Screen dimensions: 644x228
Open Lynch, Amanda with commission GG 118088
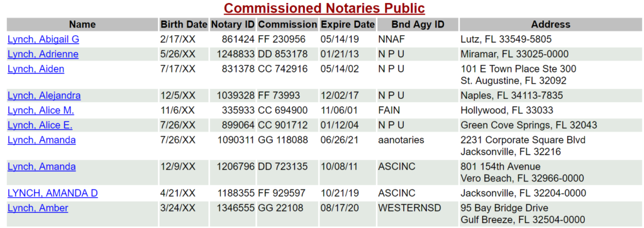[42, 140]
